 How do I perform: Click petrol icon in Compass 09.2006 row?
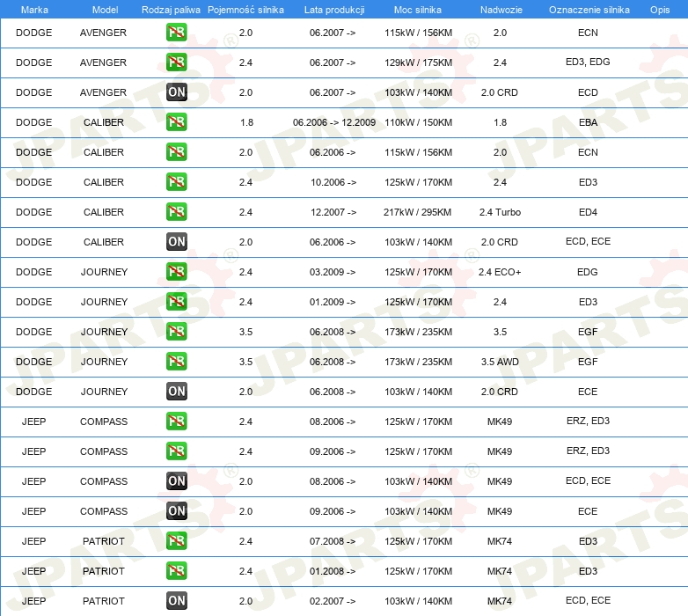pos(176,451)
